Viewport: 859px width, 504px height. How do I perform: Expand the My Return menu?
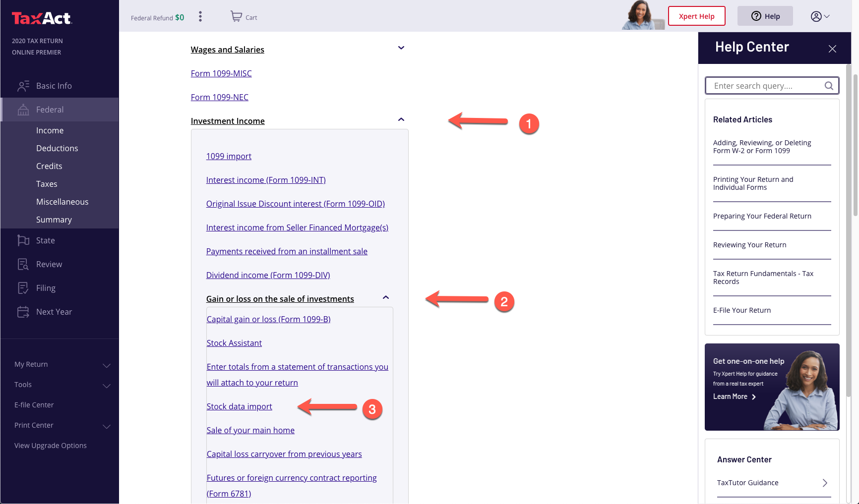pos(106,365)
